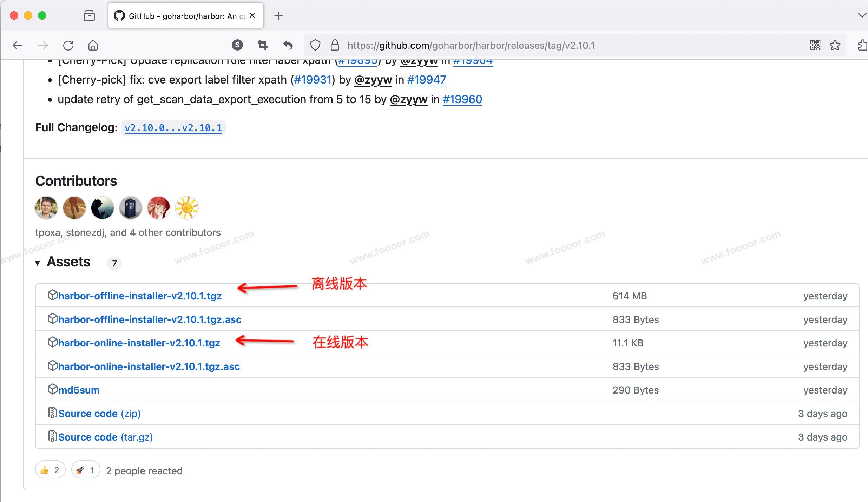Go to browser home page icon
Viewport: 868px width, 502px height.
coord(93,45)
